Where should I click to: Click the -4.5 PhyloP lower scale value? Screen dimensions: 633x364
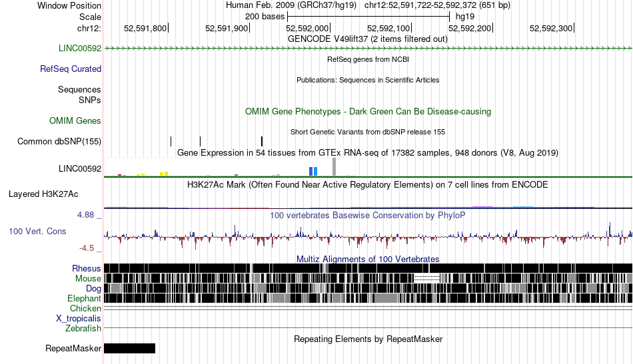[87, 248]
